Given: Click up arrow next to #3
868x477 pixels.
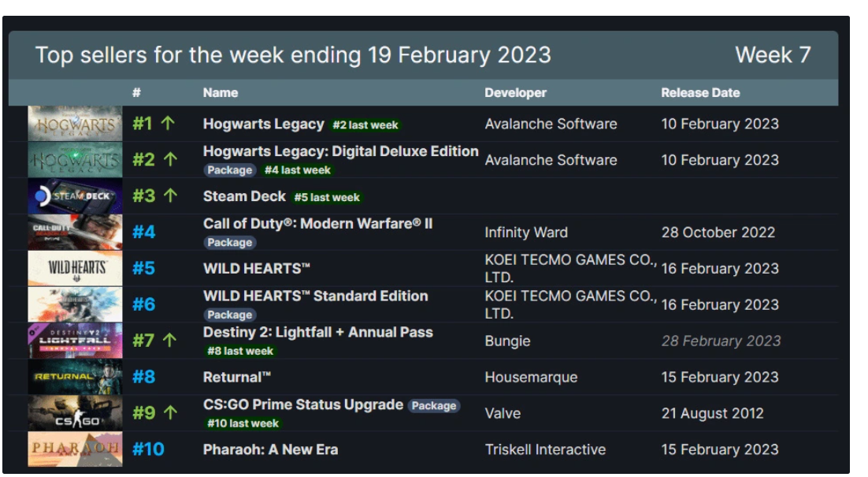Looking at the screenshot, I should 170,196.
